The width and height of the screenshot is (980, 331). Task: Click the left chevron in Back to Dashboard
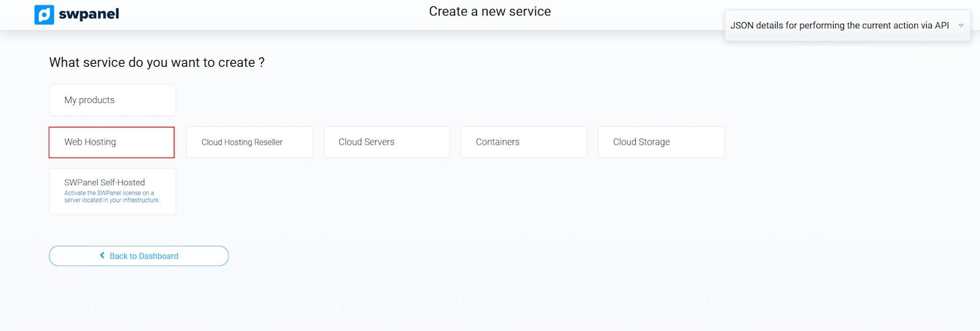(102, 256)
